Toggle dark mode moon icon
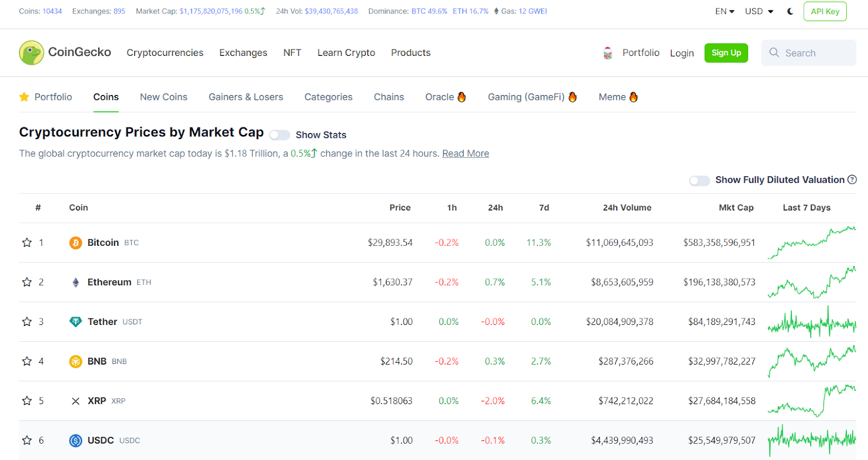868x460 pixels. click(790, 11)
